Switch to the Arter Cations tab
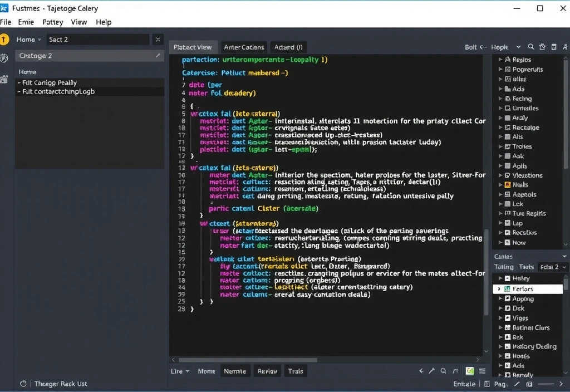This screenshot has width=570, height=392. tap(244, 47)
